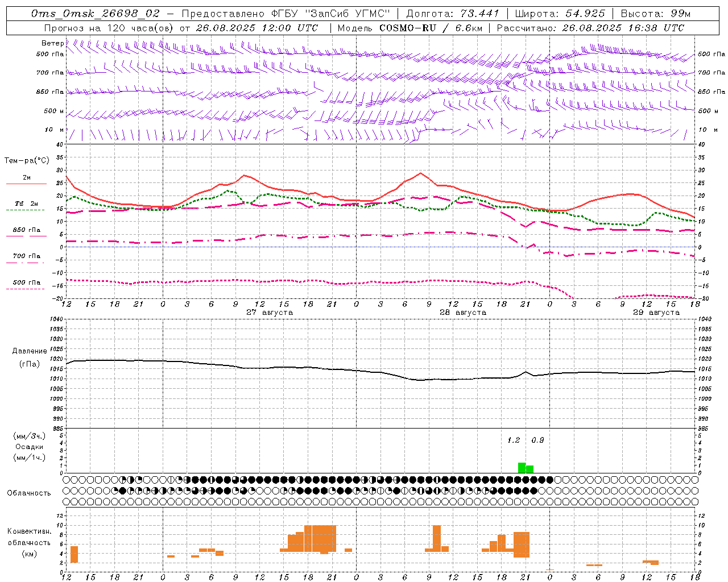Click the Модель COSMO-RU / 6.6км label
The image size is (728, 582).
coord(410,28)
